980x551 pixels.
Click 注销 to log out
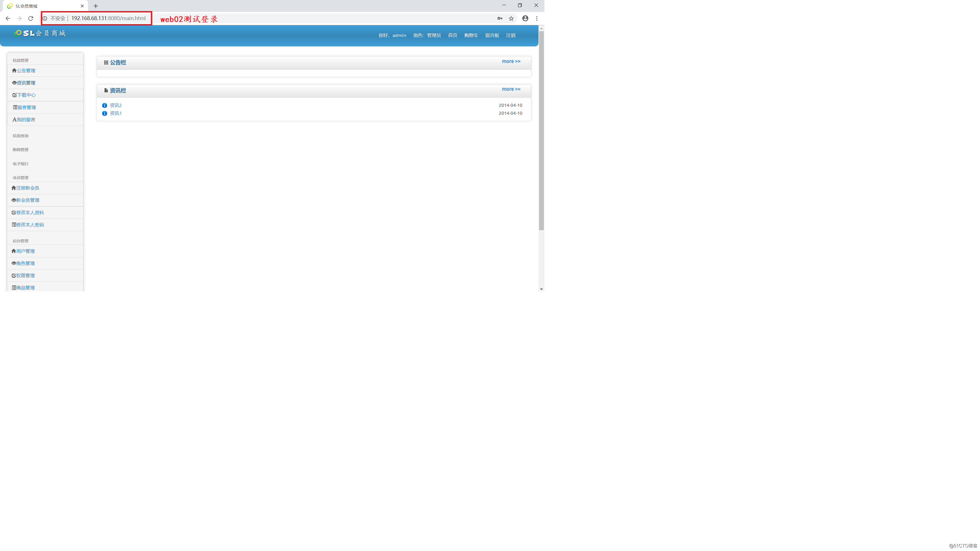[x=510, y=35]
